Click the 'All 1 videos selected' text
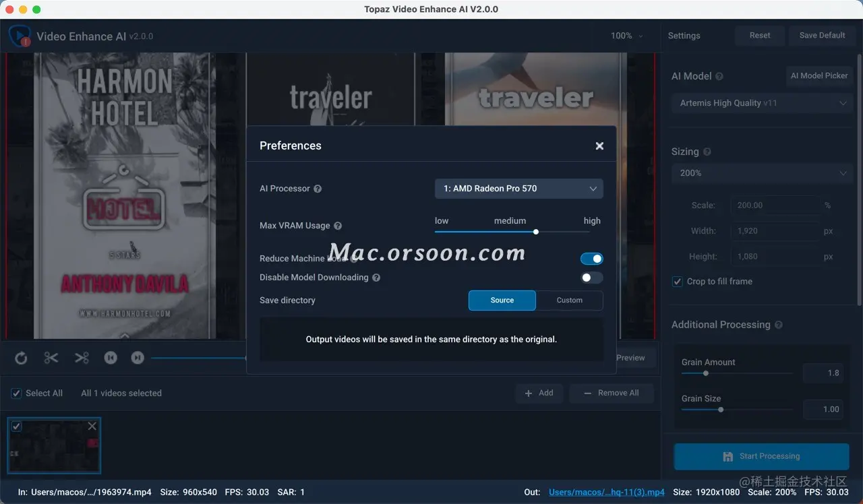 [x=121, y=393]
